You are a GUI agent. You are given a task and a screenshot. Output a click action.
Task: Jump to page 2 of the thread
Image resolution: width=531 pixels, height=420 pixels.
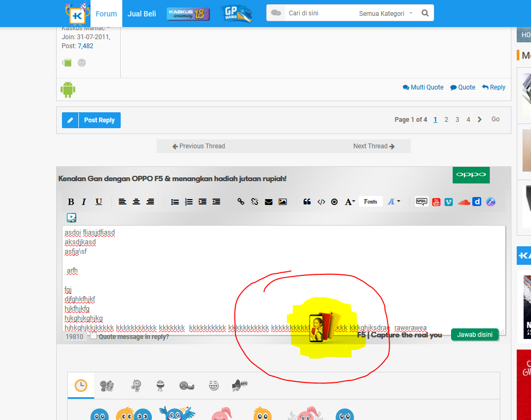pos(446,120)
